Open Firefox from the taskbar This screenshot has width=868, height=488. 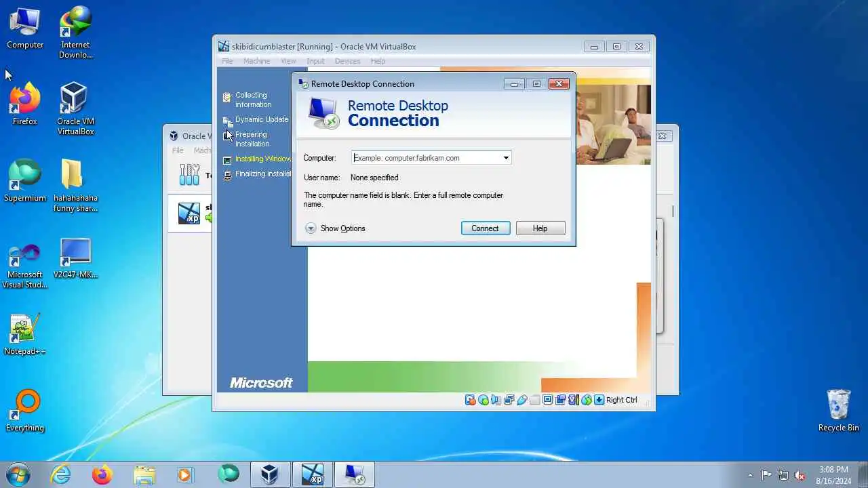click(102, 474)
